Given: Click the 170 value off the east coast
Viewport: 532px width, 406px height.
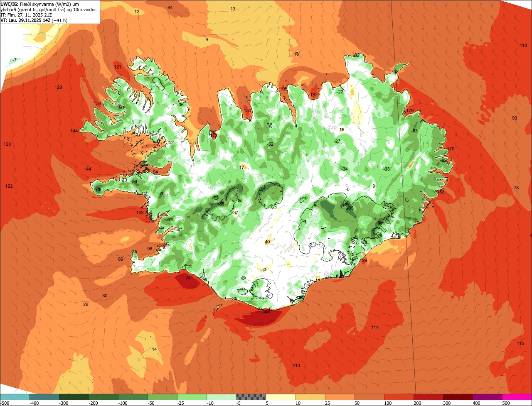Looking at the screenshot, I should (x=451, y=149).
